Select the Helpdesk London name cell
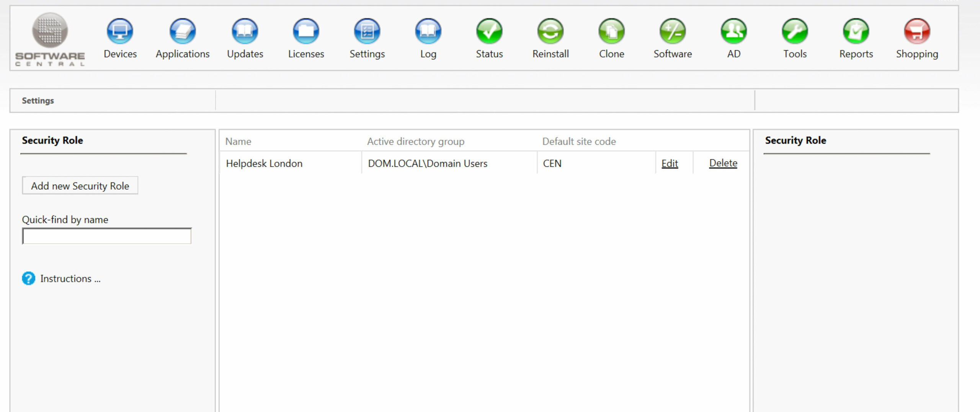Viewport: 980px width, 412px height. (290, 163)
